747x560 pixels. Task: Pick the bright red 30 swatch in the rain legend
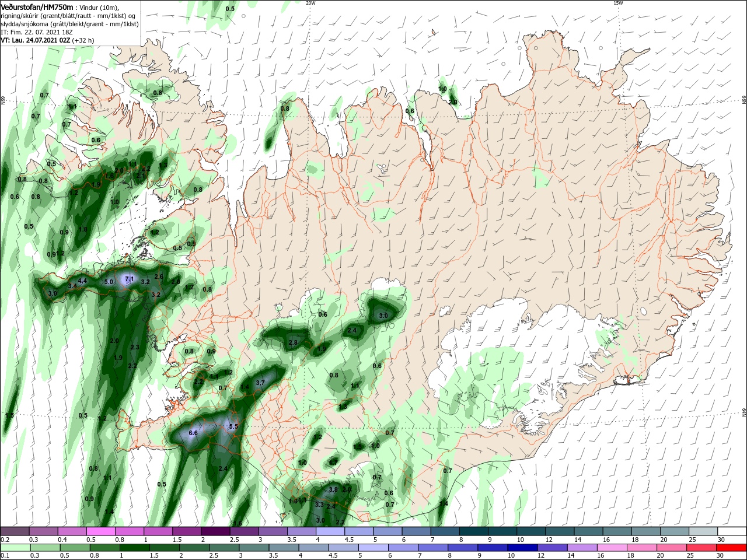coord(732,548)
